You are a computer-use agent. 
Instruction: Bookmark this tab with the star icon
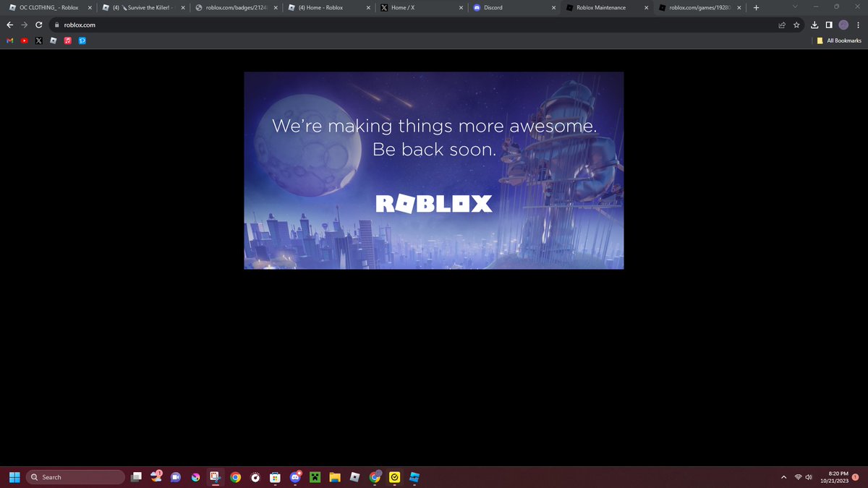pyautogui.click(x=796, y=25)
